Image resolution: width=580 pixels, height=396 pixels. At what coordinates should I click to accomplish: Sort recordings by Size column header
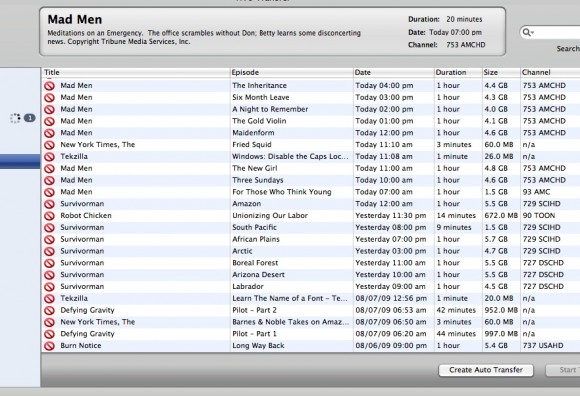pos(501,72)
